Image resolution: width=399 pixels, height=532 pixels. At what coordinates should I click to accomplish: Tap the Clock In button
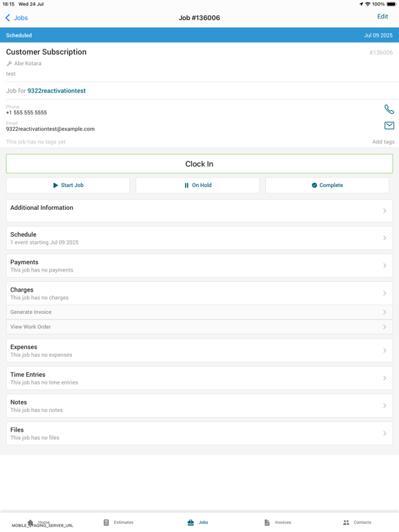[x=199, y=164]
